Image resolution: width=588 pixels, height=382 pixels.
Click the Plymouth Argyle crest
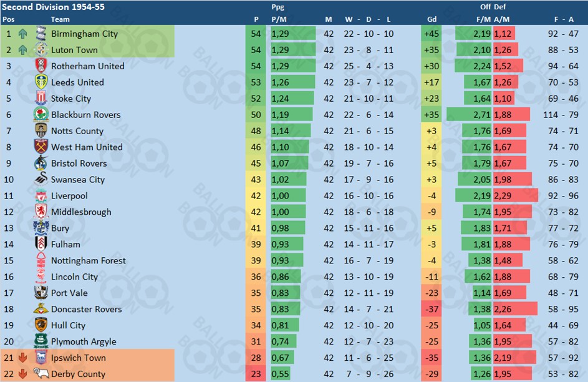click(x=41, y=341)
